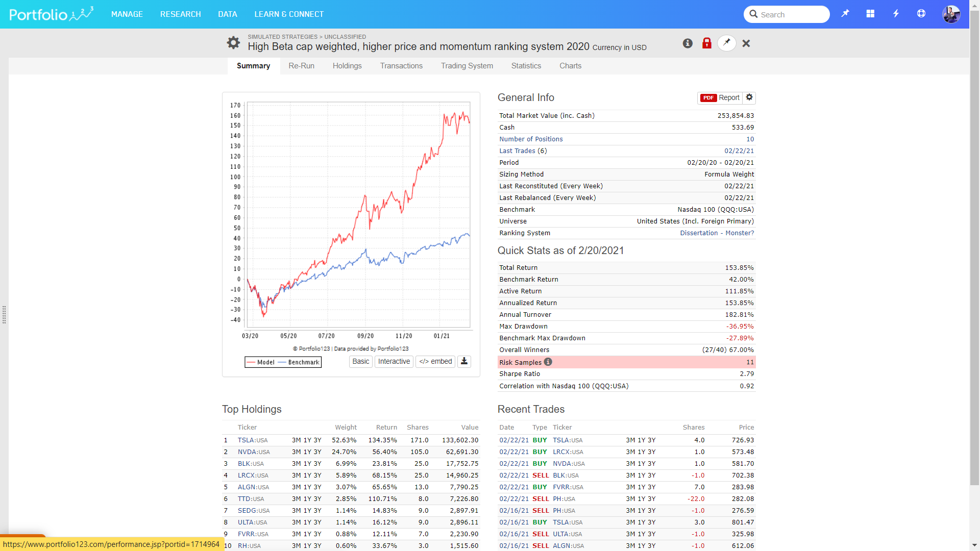980x551 pixels.
Task: Open LRCX:USA in Top Holdings
Action: (x=253, y=475)
